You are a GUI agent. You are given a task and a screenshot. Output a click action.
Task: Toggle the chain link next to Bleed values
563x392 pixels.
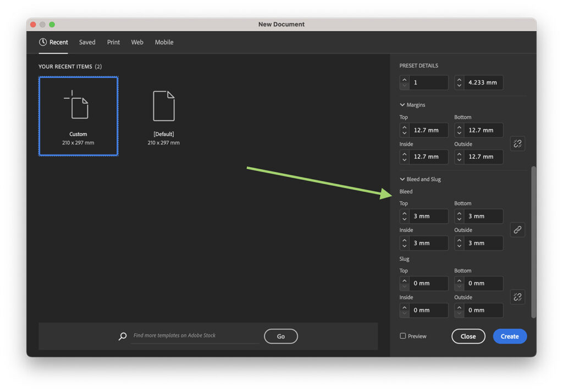(x=517, y=229)
